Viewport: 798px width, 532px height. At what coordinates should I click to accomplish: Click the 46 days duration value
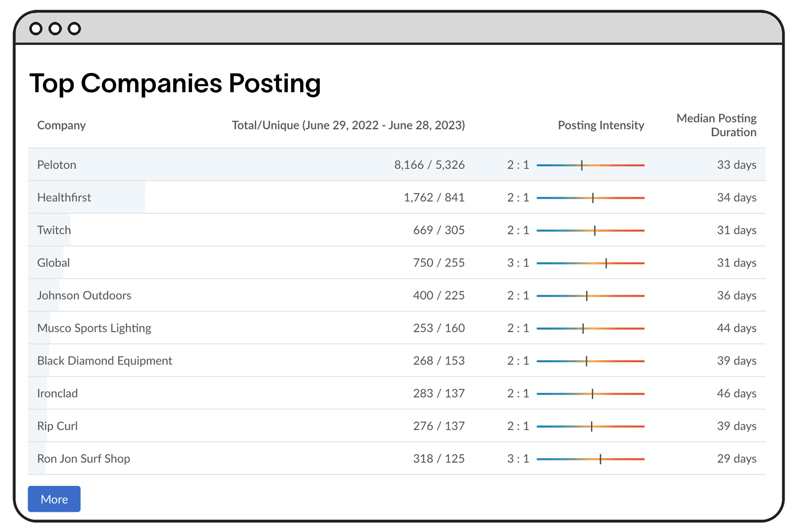[737, 393]
